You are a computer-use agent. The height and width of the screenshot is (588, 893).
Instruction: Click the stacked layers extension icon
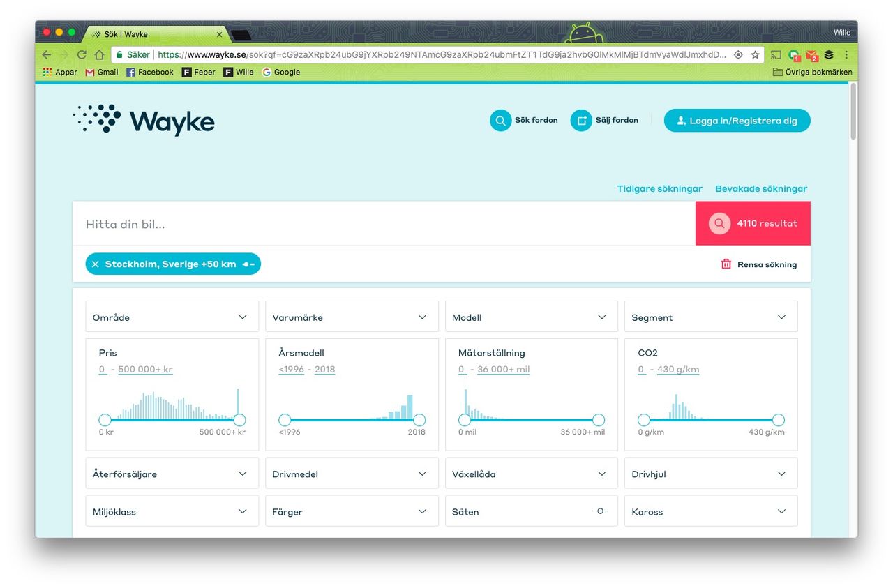point(829,54)
